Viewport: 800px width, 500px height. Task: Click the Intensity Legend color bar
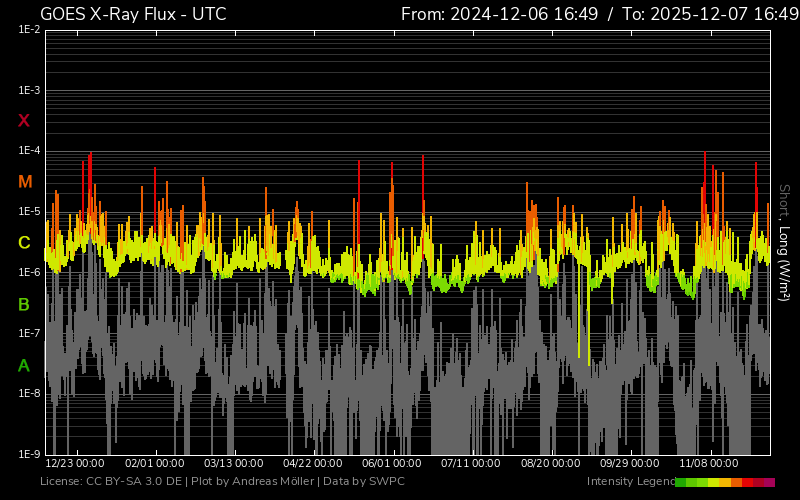725,482
